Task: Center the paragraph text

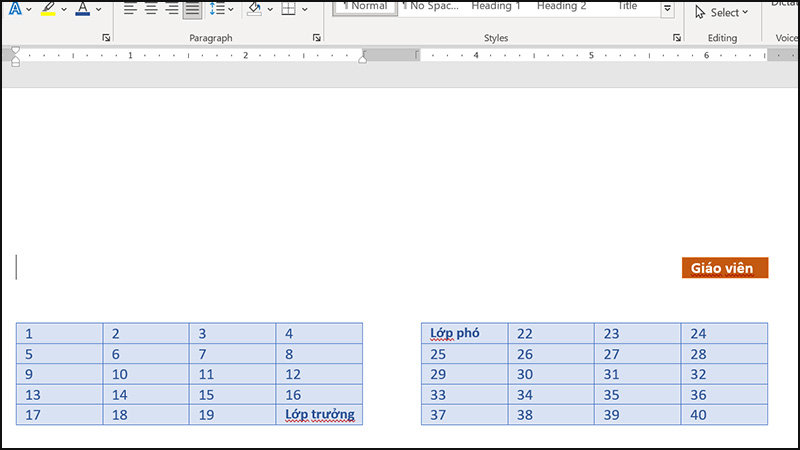Action: (x=151, y=9)
